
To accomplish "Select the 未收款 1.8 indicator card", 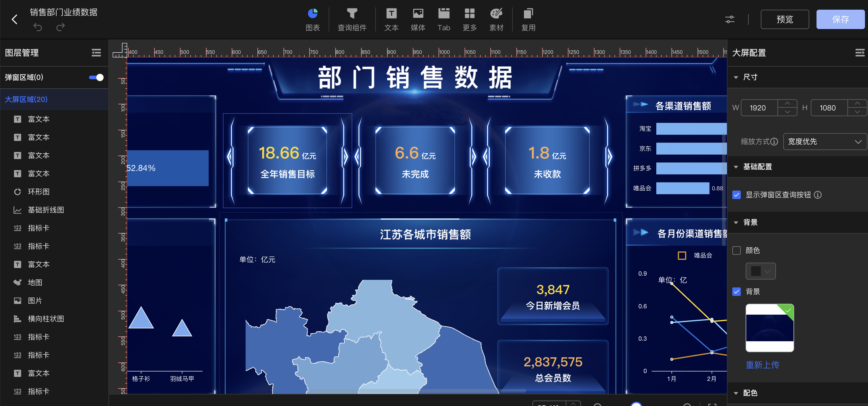I will [x=547, y=161].
